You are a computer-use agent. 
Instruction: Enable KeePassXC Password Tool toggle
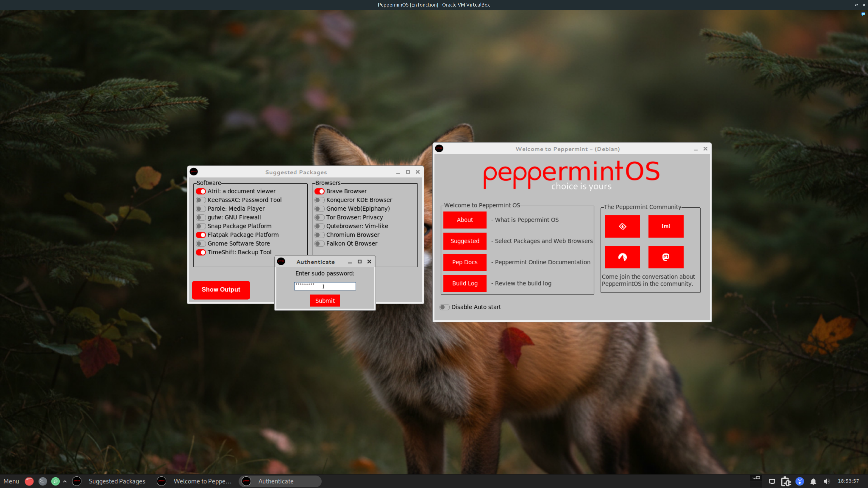[201, 200]
